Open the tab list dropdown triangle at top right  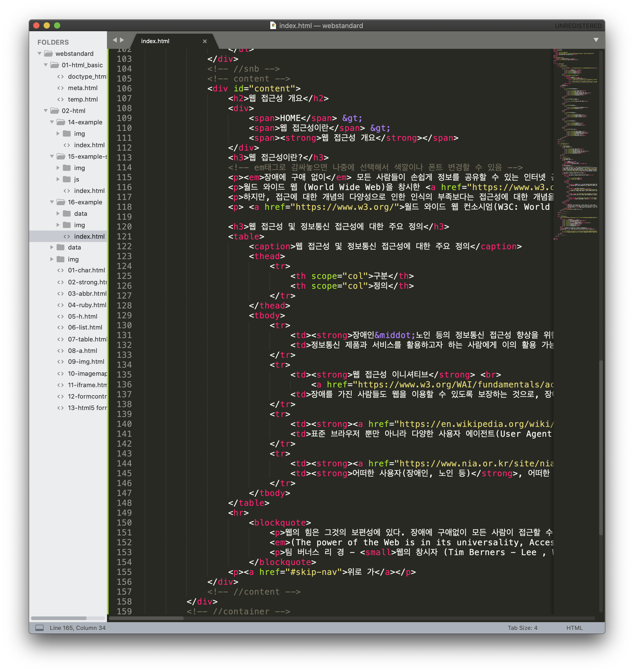596,40
